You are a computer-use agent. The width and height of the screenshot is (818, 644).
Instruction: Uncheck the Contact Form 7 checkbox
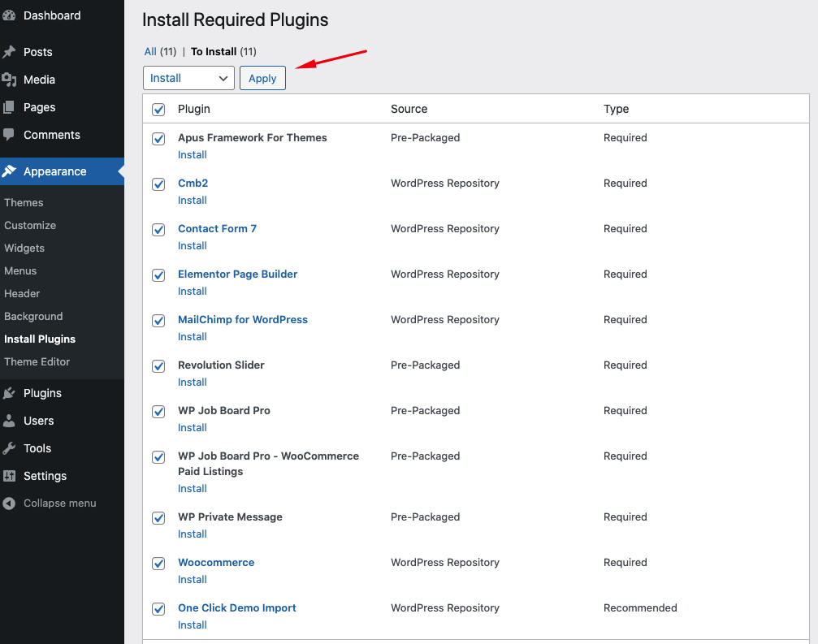click(158, 230)
